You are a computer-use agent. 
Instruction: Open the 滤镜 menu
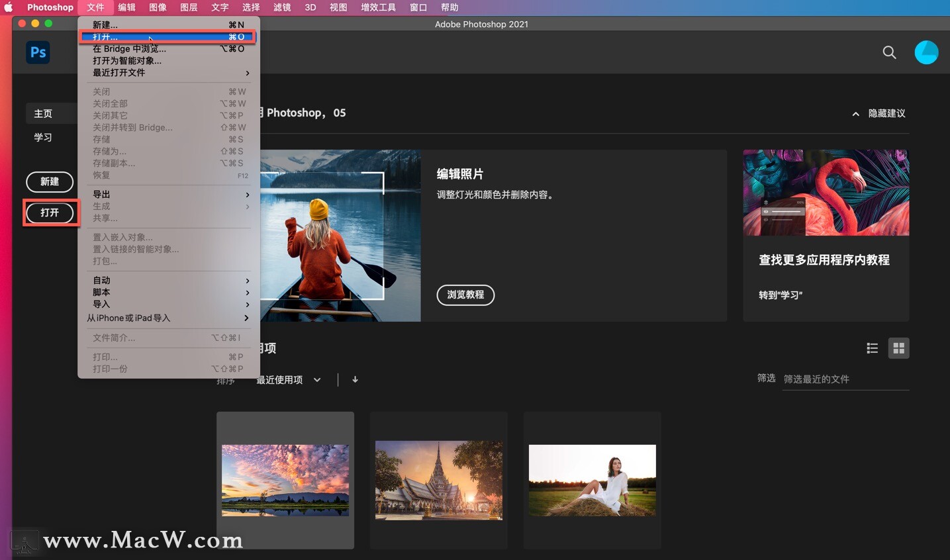282,7
